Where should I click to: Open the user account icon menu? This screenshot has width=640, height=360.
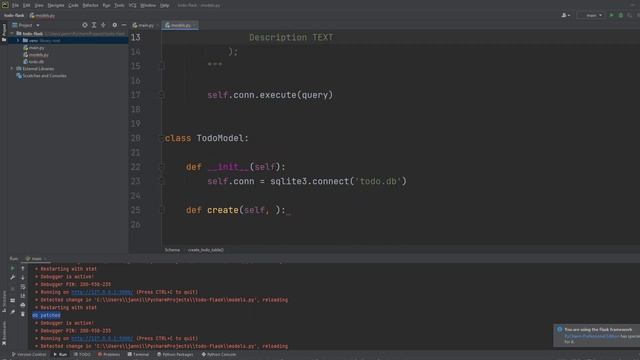(565, 15)
